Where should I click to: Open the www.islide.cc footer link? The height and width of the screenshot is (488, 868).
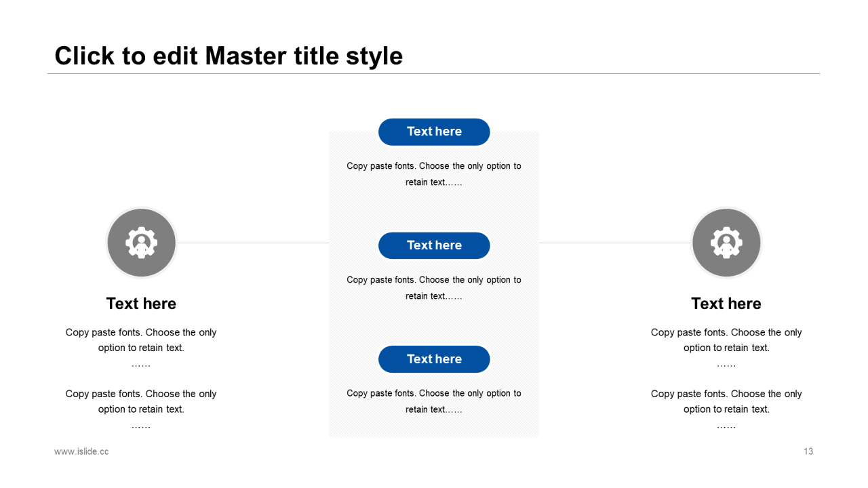point(81,451)
